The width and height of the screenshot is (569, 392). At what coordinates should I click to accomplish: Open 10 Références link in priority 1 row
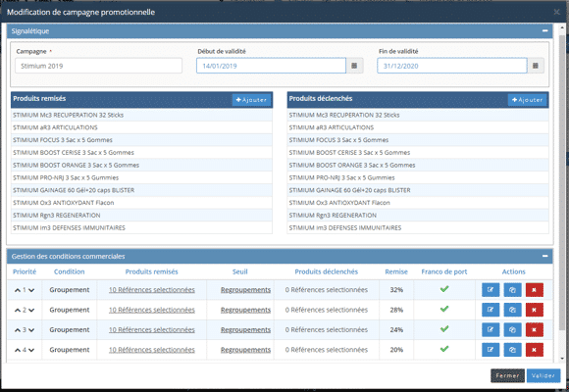(152, 290)
